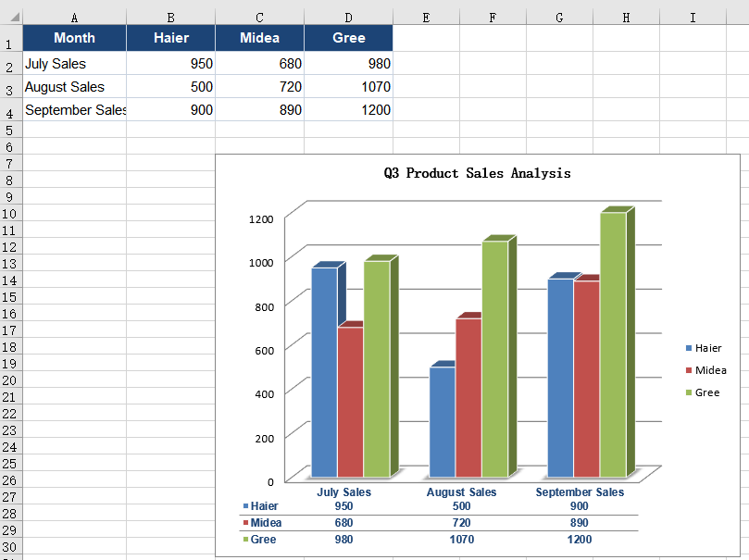
Task: Click the Gree row in chart data table
Action: 439,540
